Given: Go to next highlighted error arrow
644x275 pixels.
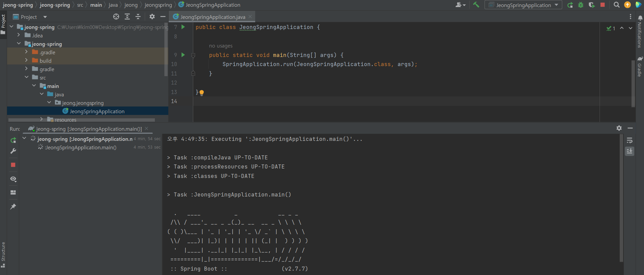Looking at the screenshot, I should tap(631, 28).
